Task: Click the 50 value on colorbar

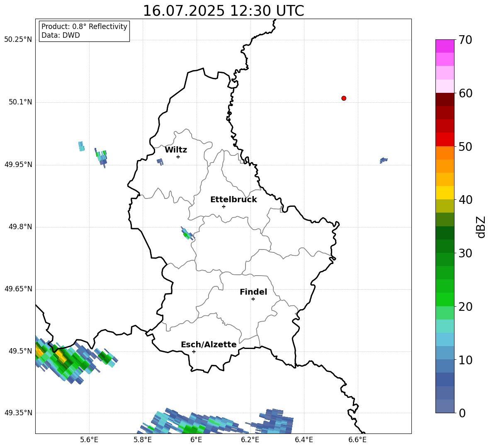Action: pyautogui.click(x=465, y=147)
